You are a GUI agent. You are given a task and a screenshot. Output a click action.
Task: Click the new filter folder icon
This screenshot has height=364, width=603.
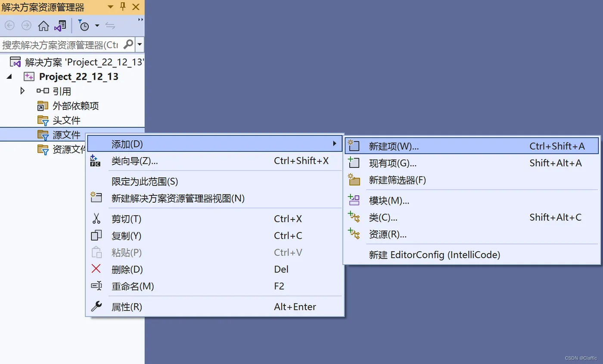[354, 179]
